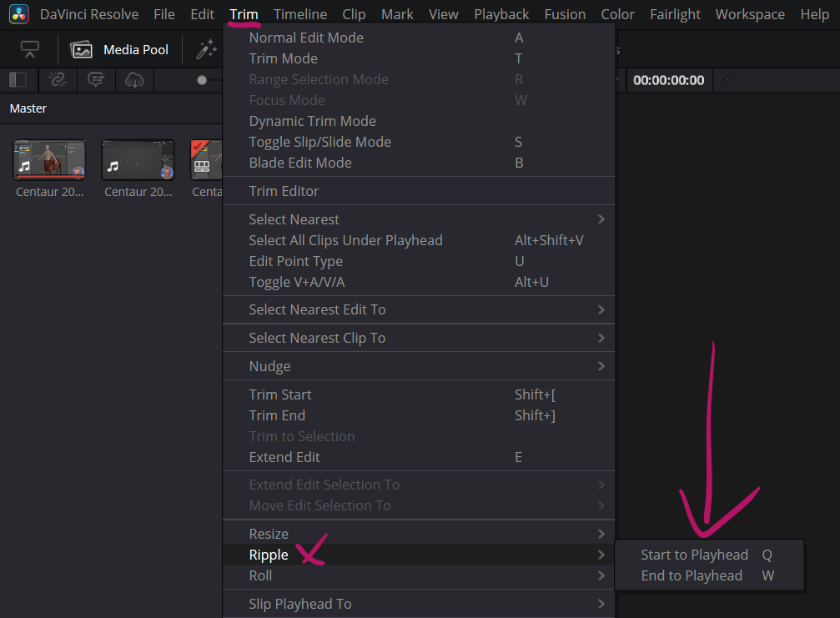Click the thumbnail size slider handle

(x=202, y=80)
